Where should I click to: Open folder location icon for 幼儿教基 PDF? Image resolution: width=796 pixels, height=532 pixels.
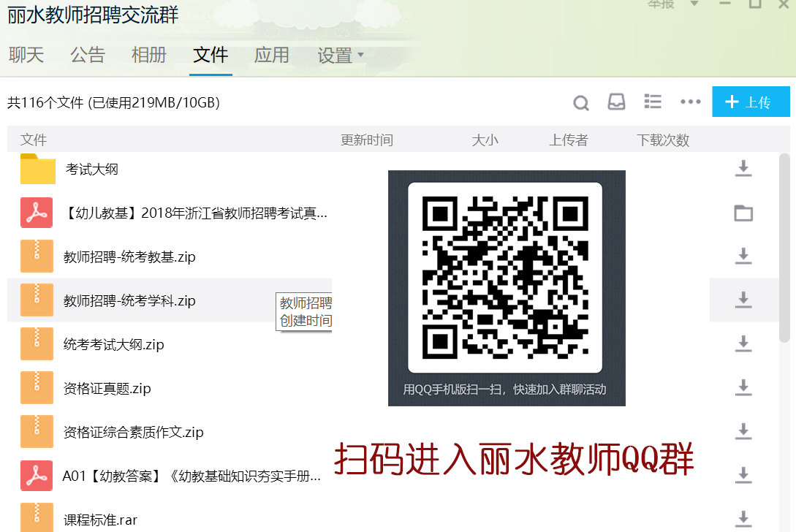[x=743, y=213]
